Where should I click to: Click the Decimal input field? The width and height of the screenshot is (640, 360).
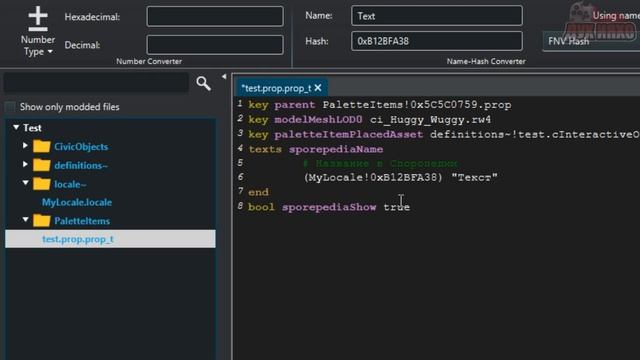(215, 44)
